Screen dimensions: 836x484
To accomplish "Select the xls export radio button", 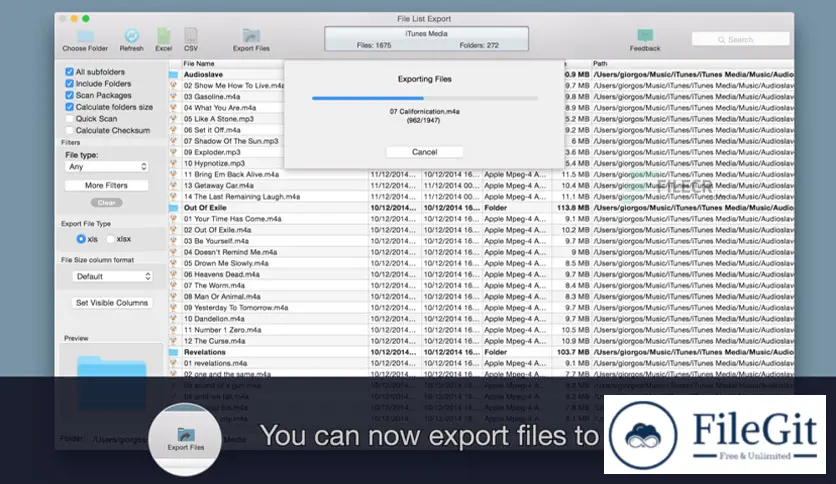I will click(x=81, y=239).
